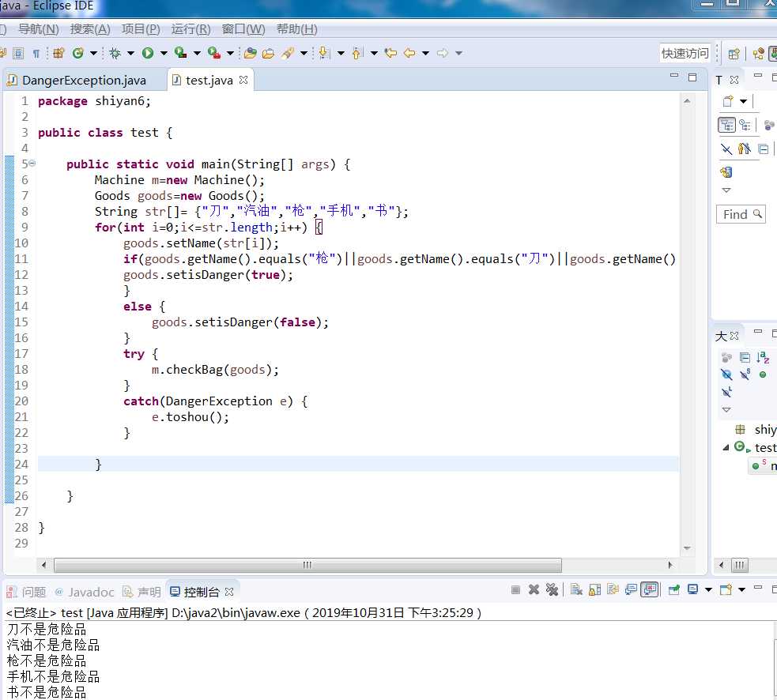Toggle block selection mode icon
This screenshot has height=700, width=777.
pyautogui.click(x=18, y=53)
